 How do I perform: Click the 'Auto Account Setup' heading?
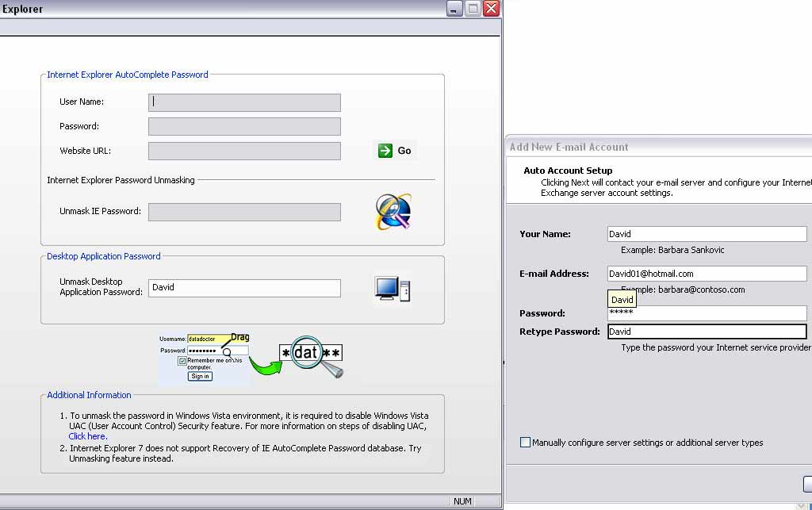[x=568, y=171]
